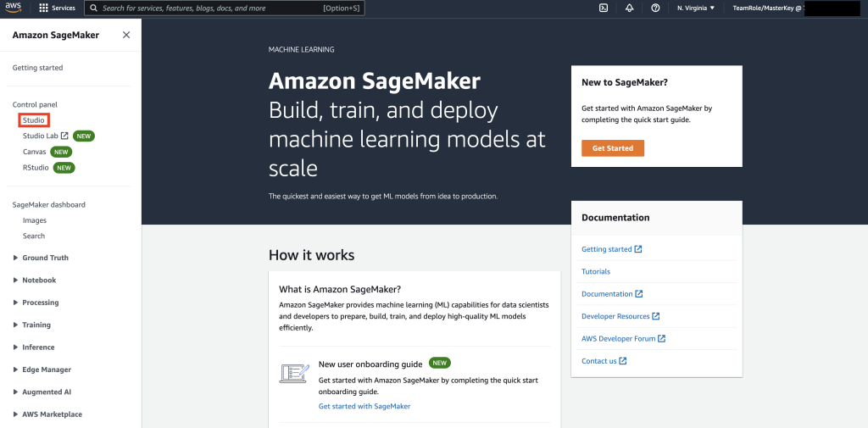Open the Tutorials documentation link

coord(596,271)
